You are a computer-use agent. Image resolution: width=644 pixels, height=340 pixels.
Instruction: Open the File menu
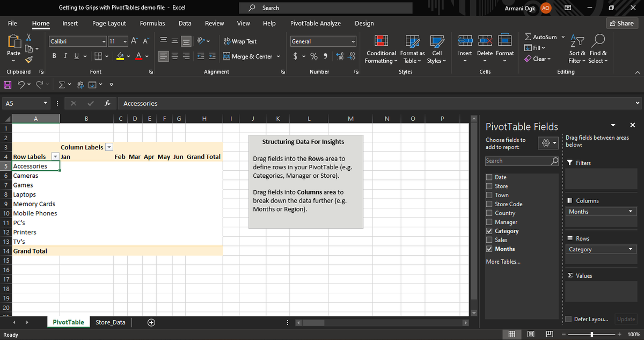tap(12, 24)
